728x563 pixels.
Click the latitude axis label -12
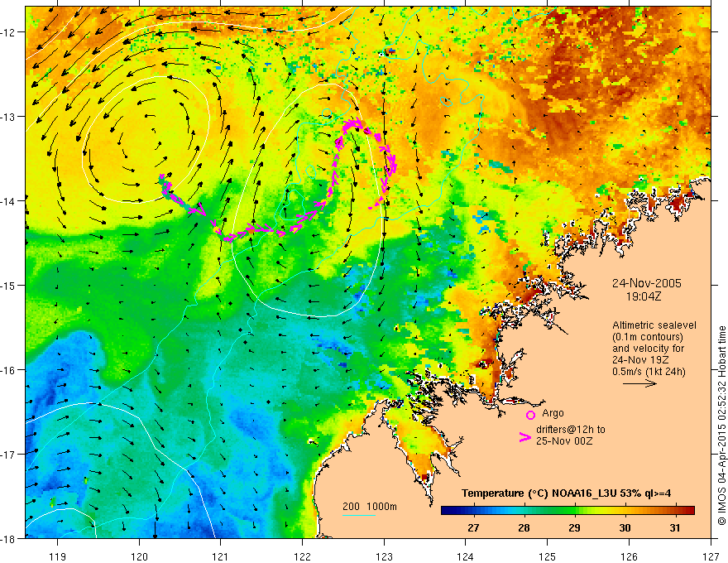pos(9,32)
